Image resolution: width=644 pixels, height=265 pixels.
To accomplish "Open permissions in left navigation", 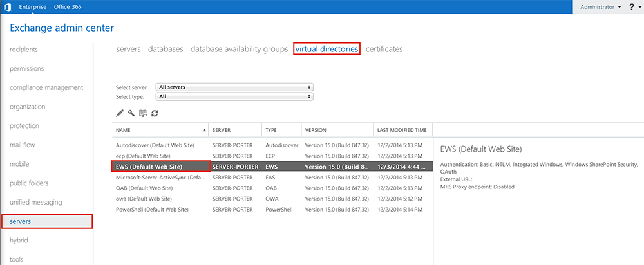I will pos(26,69).
